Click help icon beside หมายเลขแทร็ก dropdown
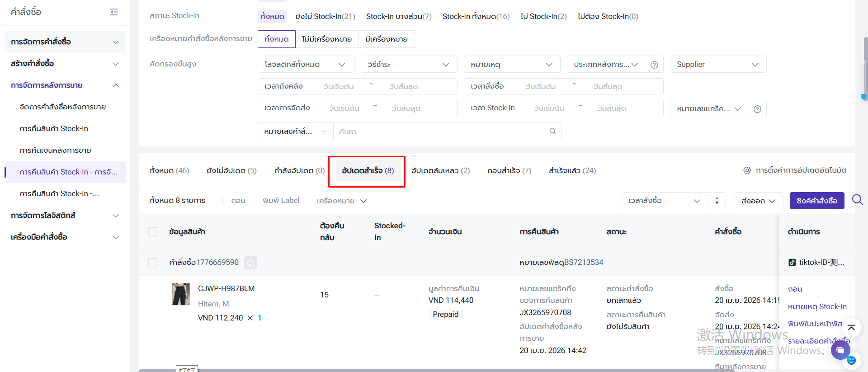868x372 pixels. [757, 109]
